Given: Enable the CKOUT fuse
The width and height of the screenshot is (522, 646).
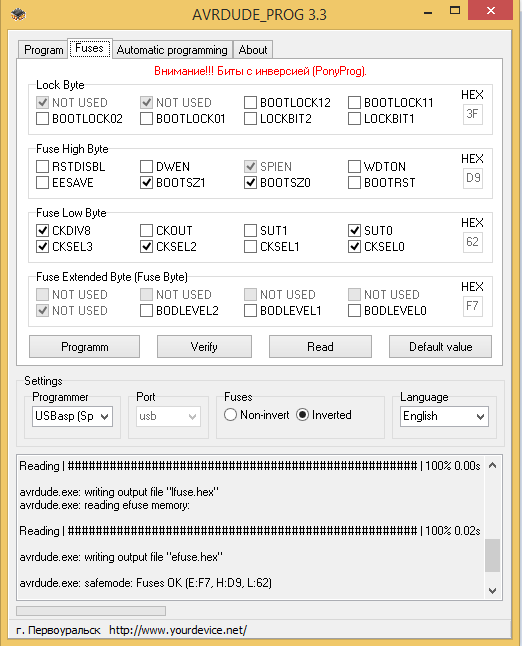Looking at the screenshot, I should 146,231.
